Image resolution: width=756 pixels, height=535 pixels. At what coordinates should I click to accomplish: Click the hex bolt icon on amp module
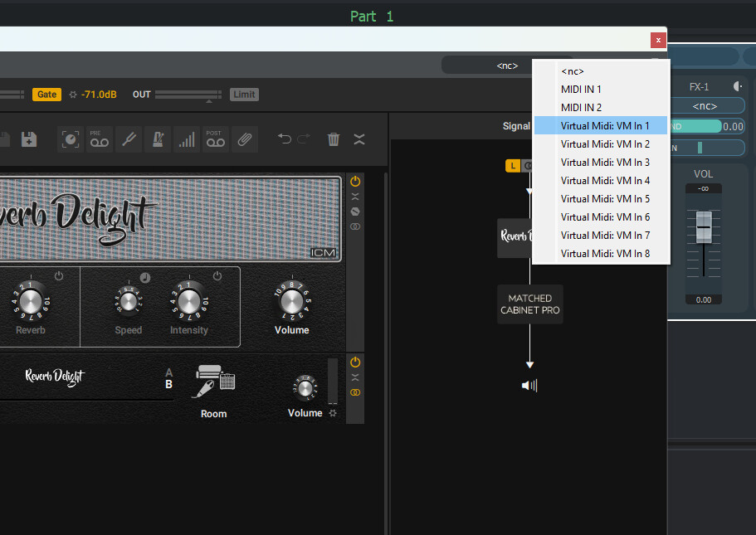pyautogui.click(x=355, y=212)
